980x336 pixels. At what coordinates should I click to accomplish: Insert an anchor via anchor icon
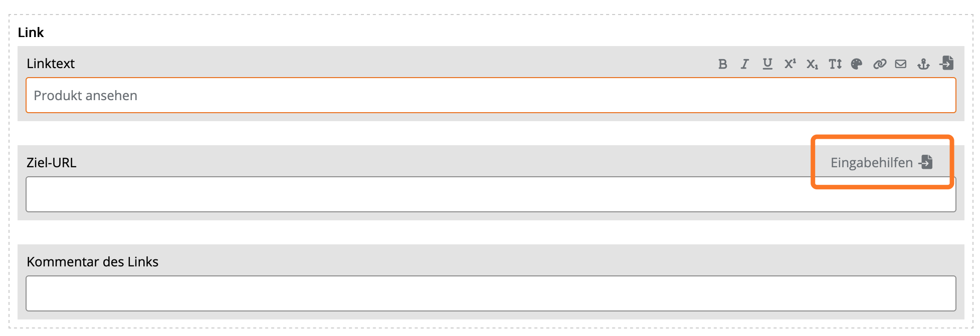coord(923,64)
